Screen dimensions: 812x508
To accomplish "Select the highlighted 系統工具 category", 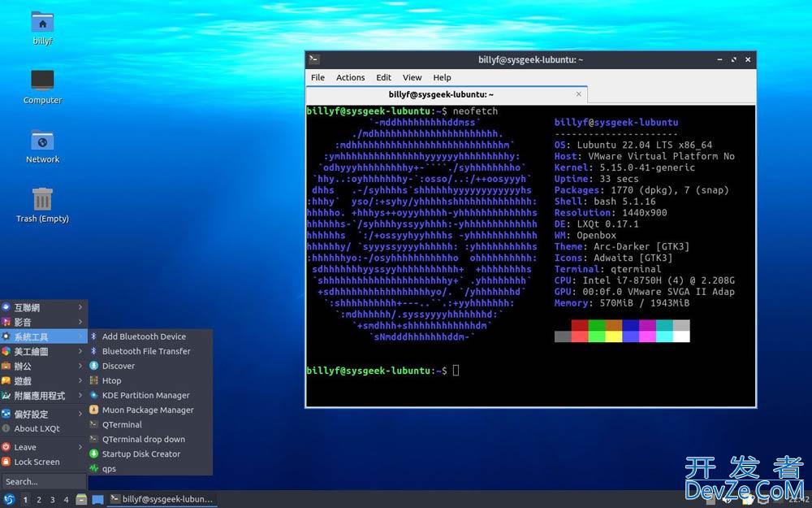I will (44, 336).
